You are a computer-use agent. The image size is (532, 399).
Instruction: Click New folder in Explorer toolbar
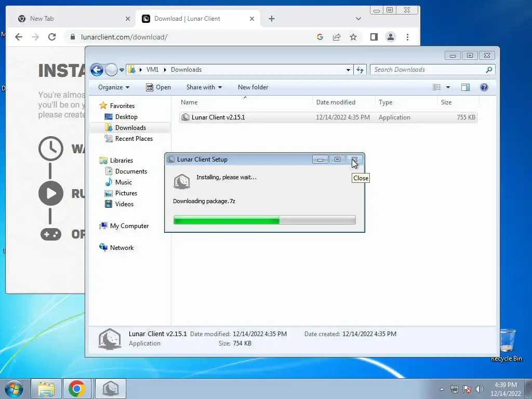pyautogui.click(x=253, y=87)
